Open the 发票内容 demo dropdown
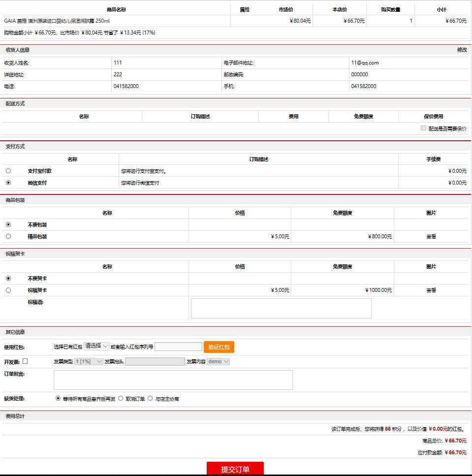The width and height of the screenshot is (472, 476). [x=218, y=362]
